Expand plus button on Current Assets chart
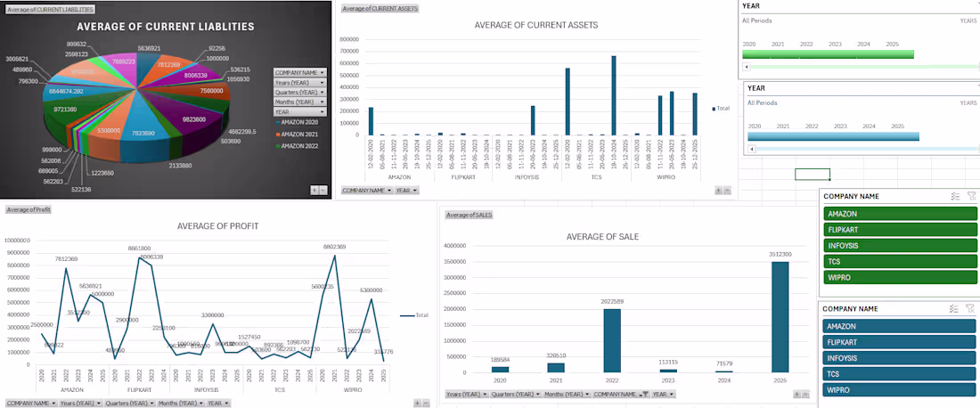This screenshot has width=980, height=408. pos(719,190)
